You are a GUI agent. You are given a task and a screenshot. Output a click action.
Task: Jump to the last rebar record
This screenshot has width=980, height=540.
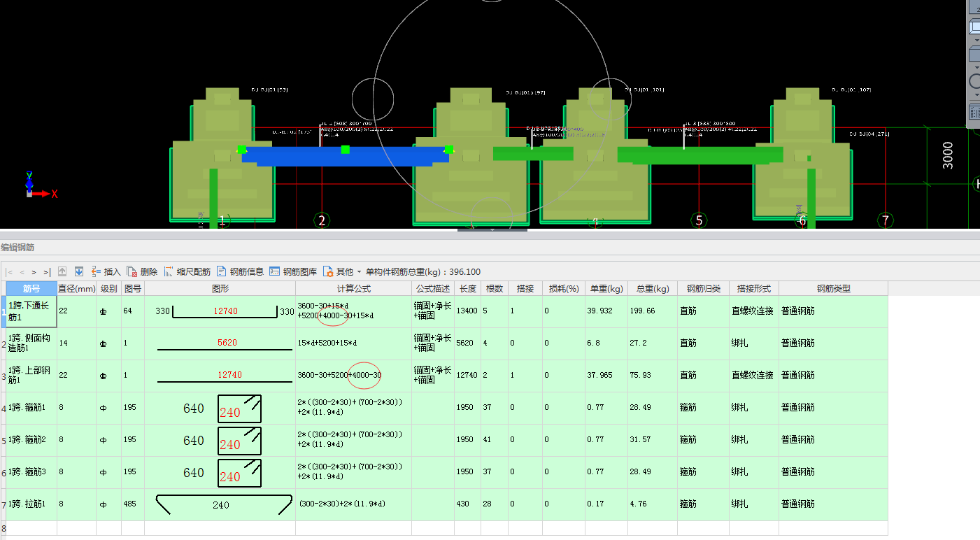46,272
